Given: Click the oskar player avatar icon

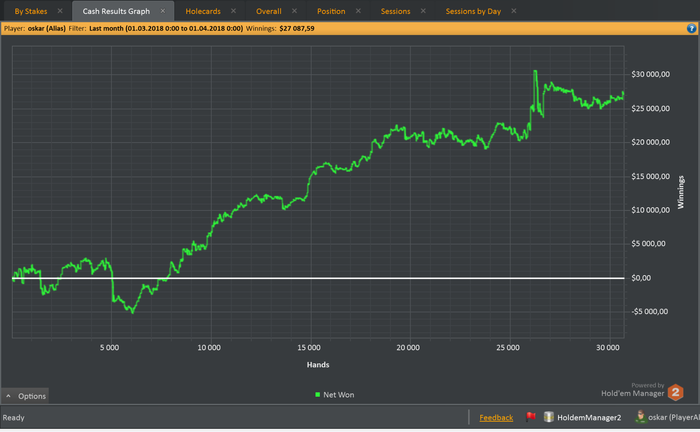Looking at the screenshot, I should coord(641,417).
